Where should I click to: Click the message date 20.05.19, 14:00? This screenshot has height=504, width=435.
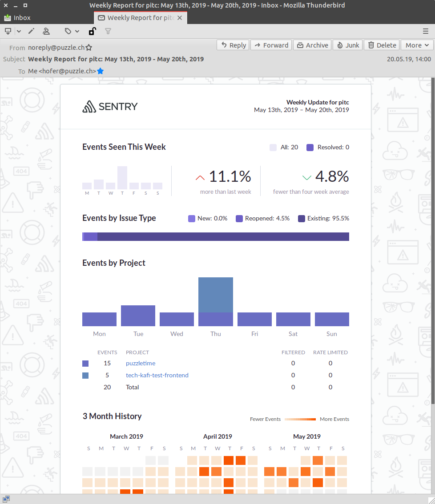409,59
